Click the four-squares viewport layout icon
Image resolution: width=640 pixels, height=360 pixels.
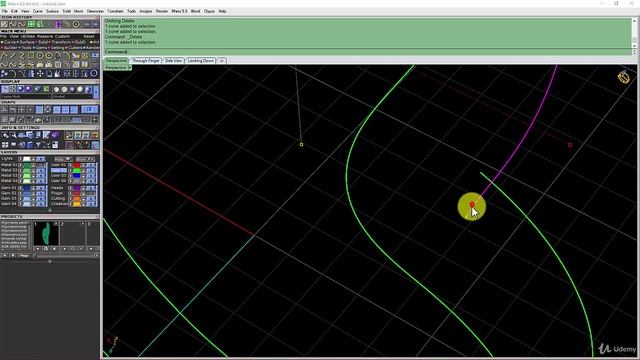(5, 145)
